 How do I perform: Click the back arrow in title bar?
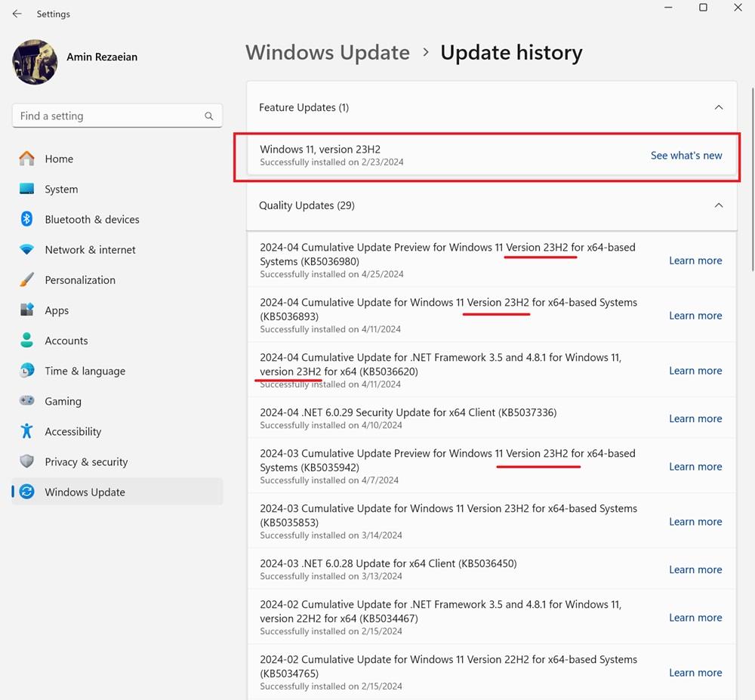coord(17,14)
